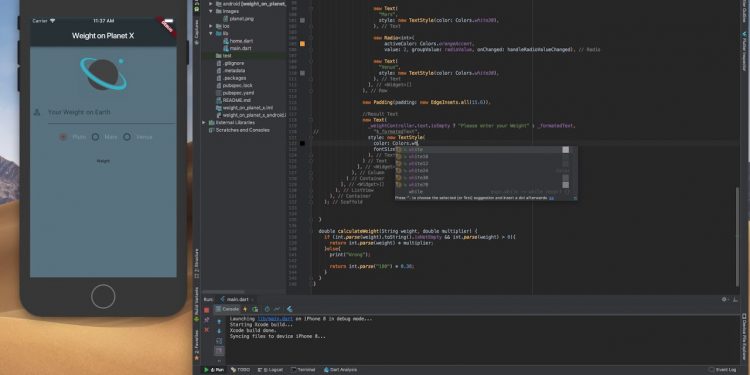750x375 pixels.
Task: Collapse the images folder
Action: 211,11
